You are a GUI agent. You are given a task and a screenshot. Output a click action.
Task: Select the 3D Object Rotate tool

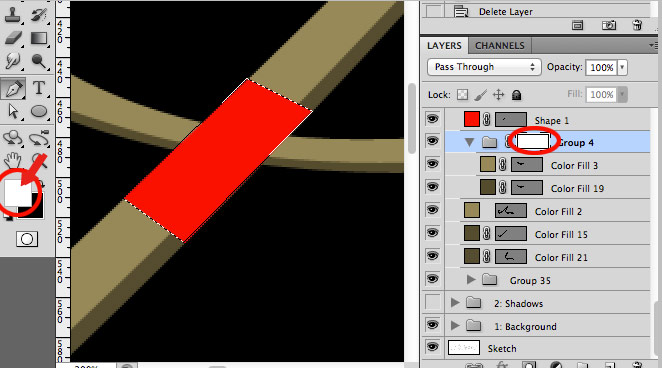click(13, 138)
